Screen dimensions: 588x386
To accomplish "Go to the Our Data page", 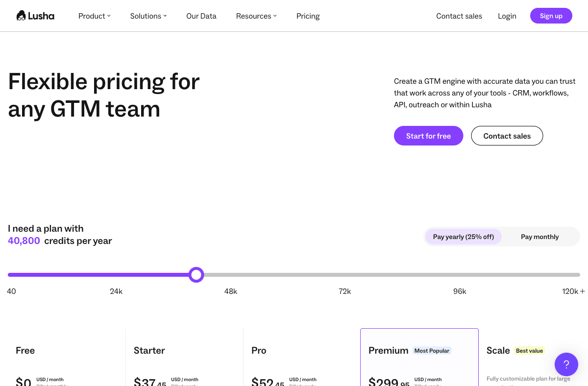I will click(x=201, y=16).
